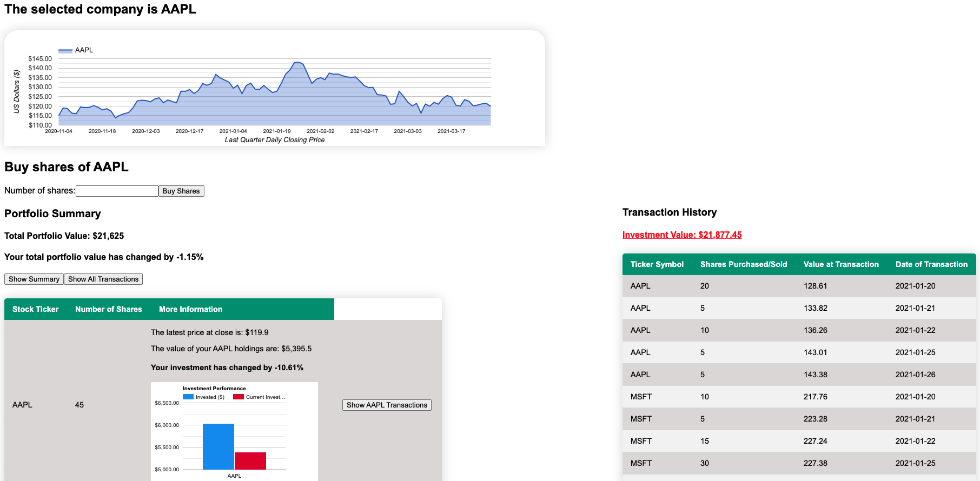Click the Transaction History heading
The image size is (980, 481).
[x=670, y=212]
